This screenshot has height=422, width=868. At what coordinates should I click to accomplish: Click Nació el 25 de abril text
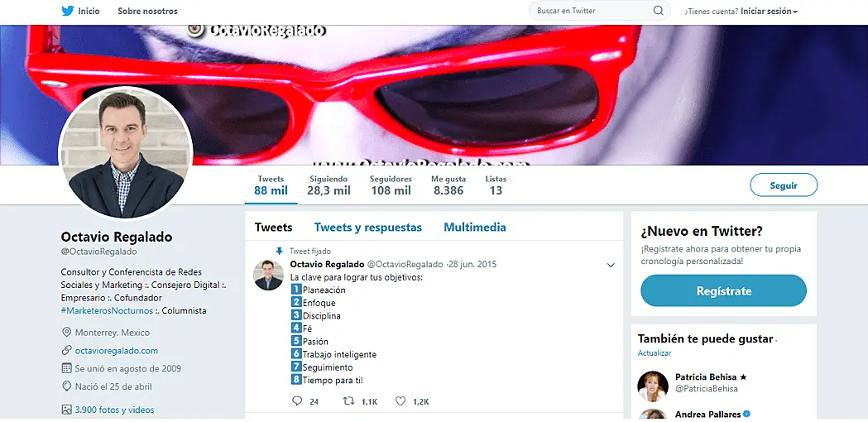113,386
